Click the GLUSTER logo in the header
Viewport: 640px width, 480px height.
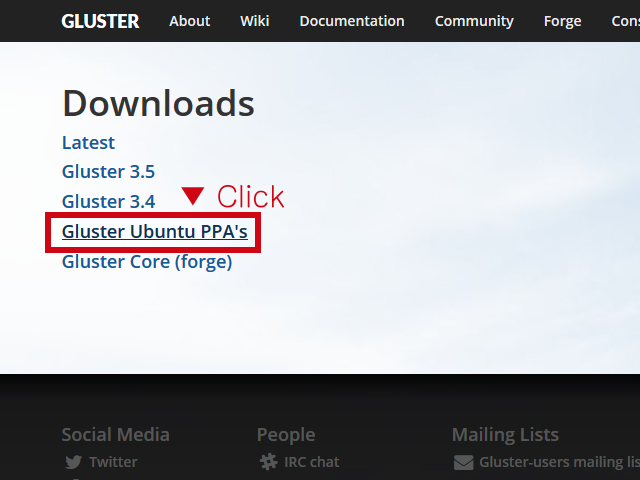pyautogui.click(x=100, y=21)
